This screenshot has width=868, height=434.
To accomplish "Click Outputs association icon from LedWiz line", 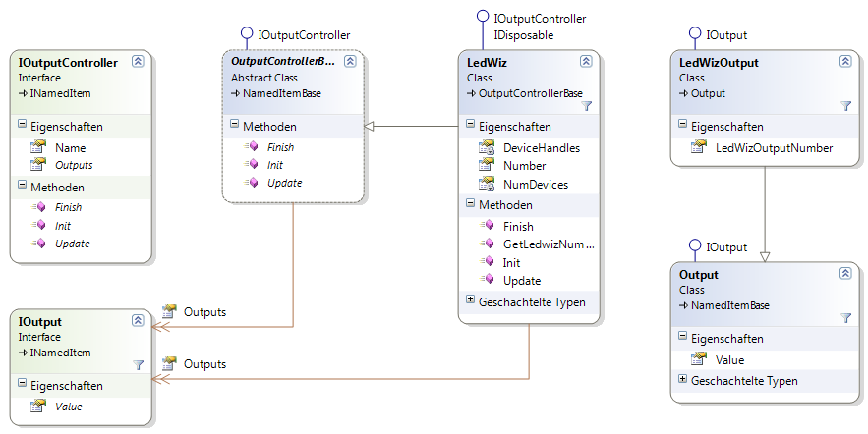I will point(169,363).
